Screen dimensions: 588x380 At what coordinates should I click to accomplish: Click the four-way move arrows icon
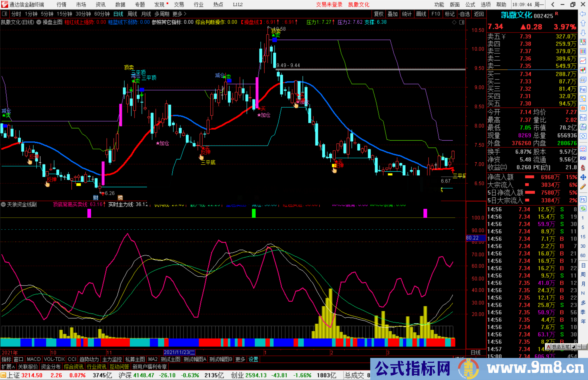(x=583, y=177)
